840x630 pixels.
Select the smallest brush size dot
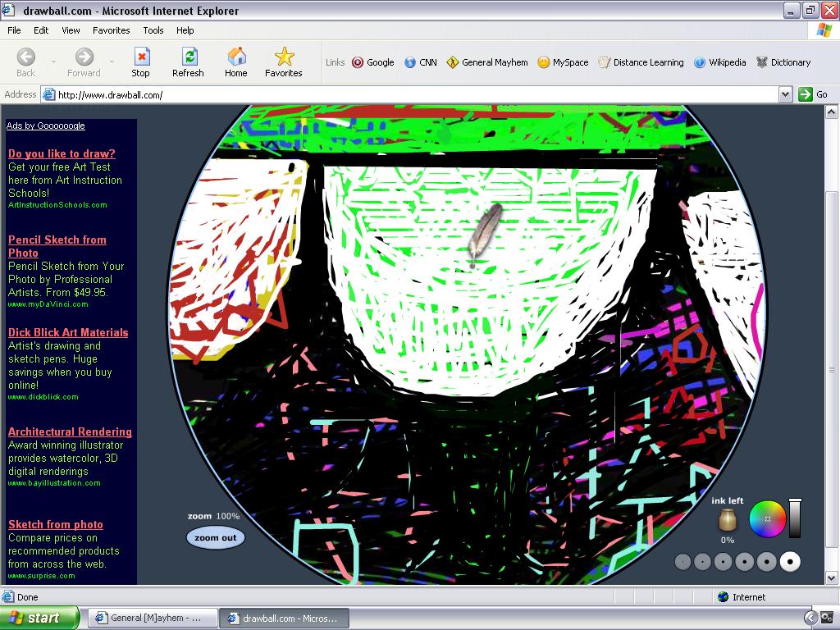click(x=682, y=562)
